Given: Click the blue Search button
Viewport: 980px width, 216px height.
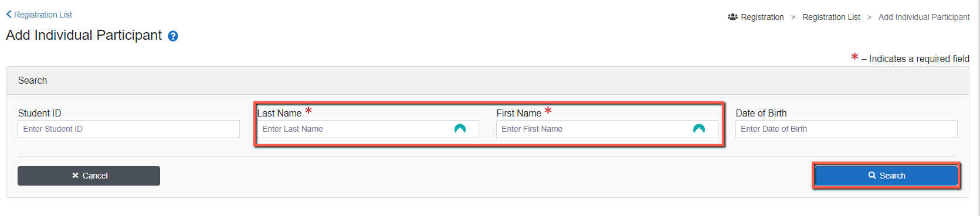Looking at the screenshot, I should (x=886, y=176).
